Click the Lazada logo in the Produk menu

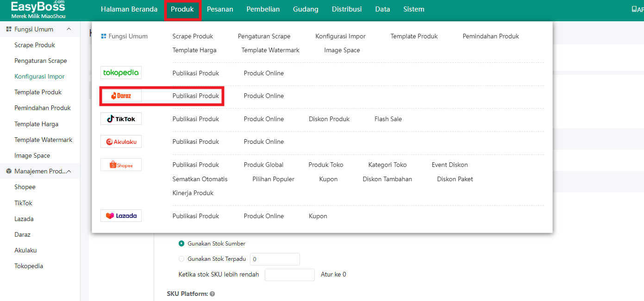pos(121,216)
